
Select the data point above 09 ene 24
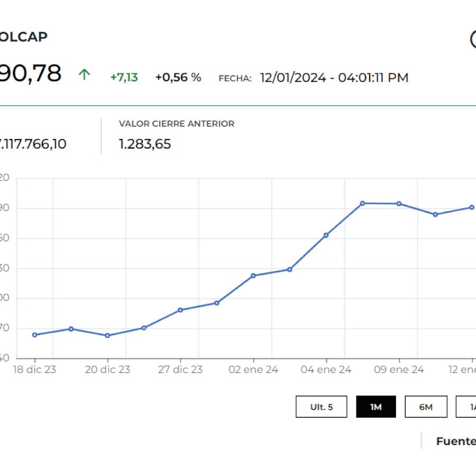tap(399, 204)
